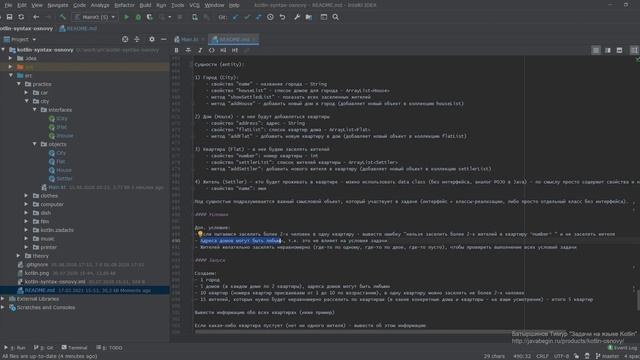Open the Run tool window button

point(15,348)
